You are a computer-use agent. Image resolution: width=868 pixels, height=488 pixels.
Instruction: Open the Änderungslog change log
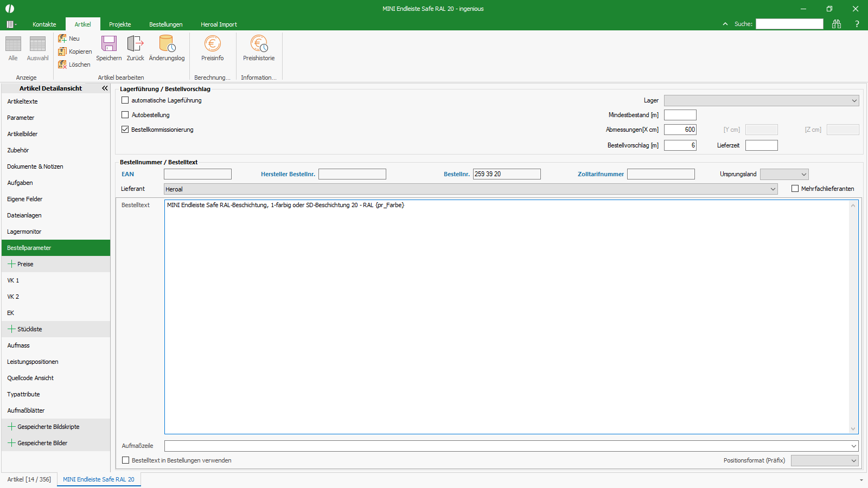tap(167, 44)
